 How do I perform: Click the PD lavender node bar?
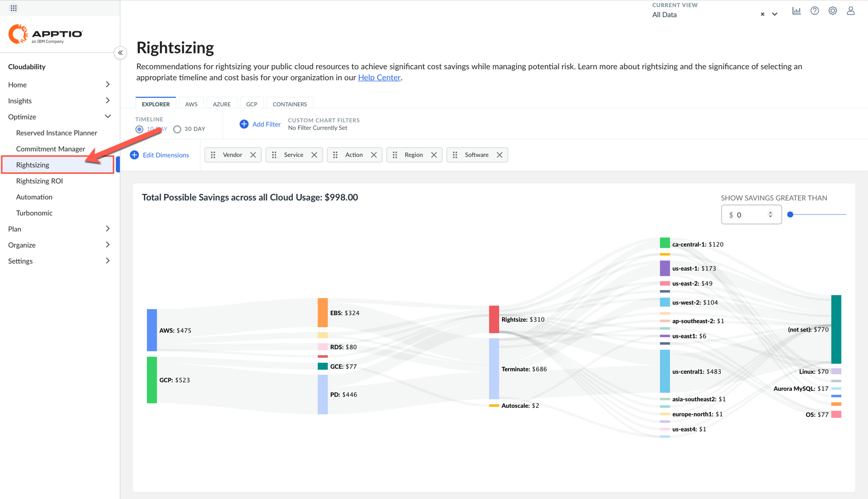(x=323, y=394)
